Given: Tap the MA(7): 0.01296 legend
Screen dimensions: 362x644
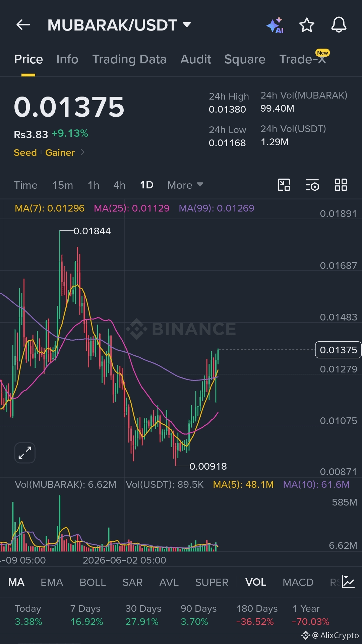Looking at the screenshot, I should pyautogui.click(x=50, y=208).
